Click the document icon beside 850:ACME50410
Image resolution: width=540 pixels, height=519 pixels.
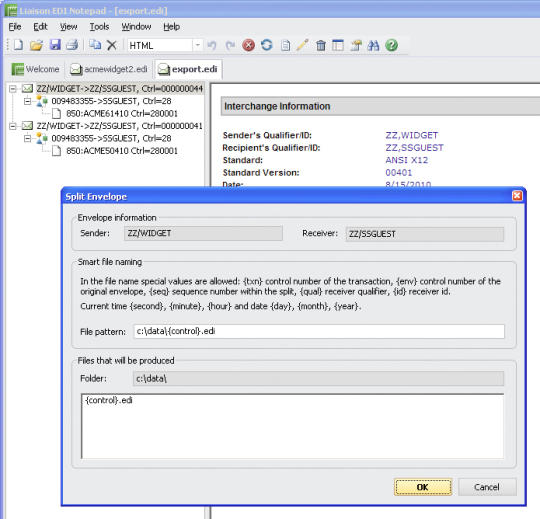pyautogui.click(x=56, y=151)
